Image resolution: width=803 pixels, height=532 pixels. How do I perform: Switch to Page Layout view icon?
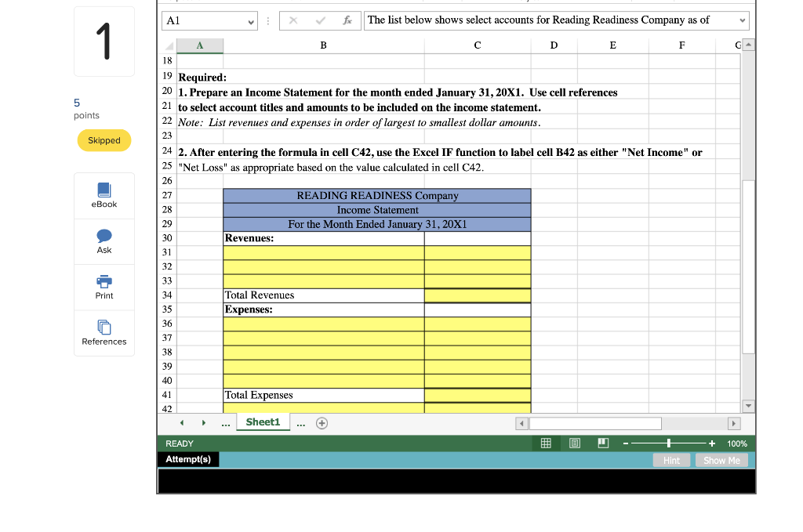pos(575,443)
